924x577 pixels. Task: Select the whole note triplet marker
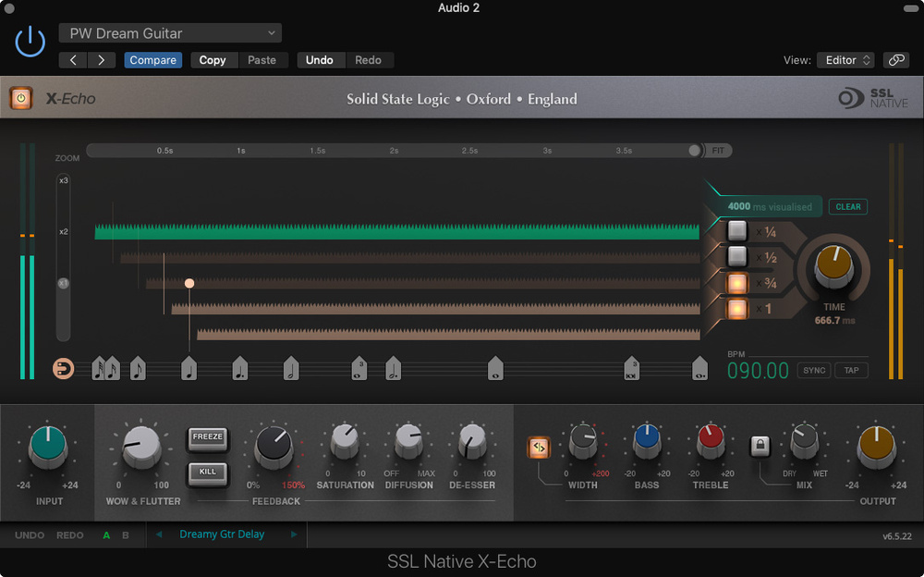point(359,368)
